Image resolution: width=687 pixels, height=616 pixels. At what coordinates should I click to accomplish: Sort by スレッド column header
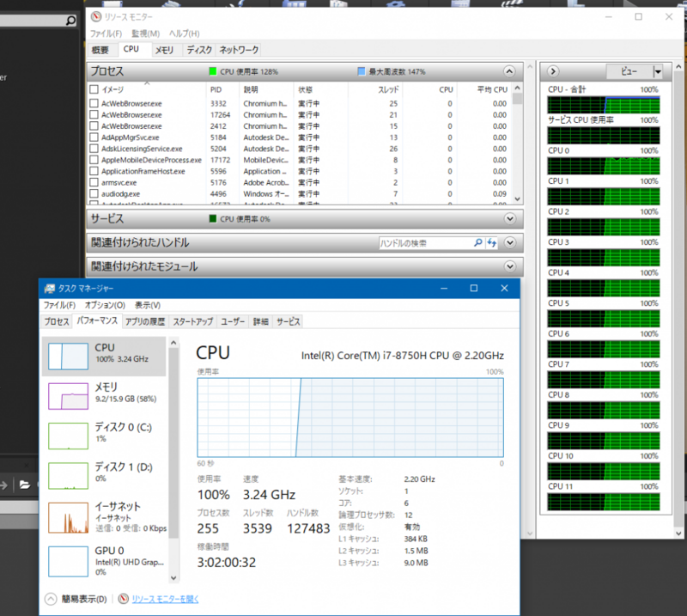tap(375, 89)
